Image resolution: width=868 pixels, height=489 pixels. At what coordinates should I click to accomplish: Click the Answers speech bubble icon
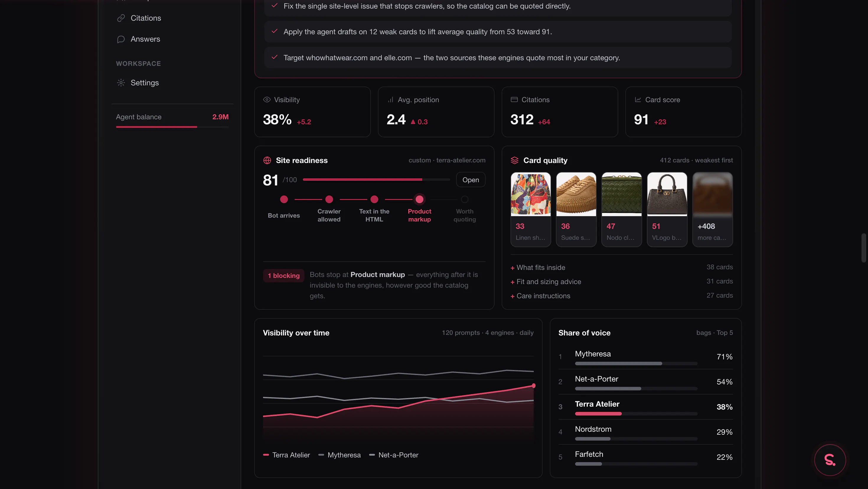(x=121, y=39)
